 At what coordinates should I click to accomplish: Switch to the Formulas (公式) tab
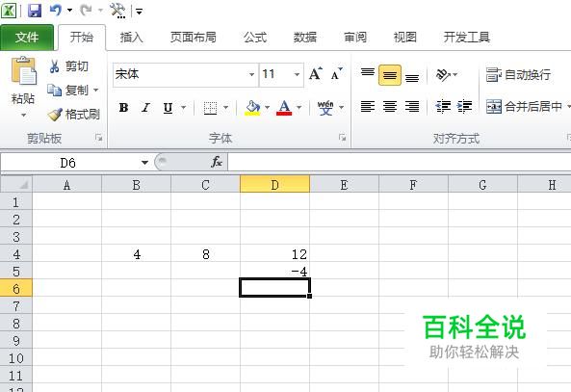[255, 38]
